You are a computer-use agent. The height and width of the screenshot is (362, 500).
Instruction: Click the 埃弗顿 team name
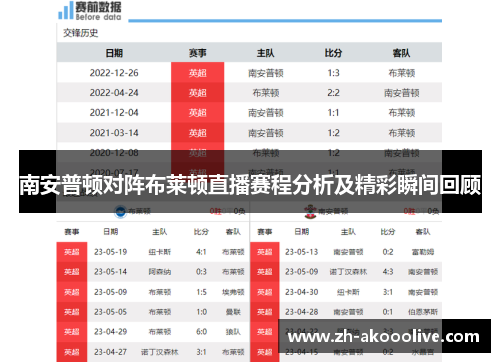pos(233,292)
